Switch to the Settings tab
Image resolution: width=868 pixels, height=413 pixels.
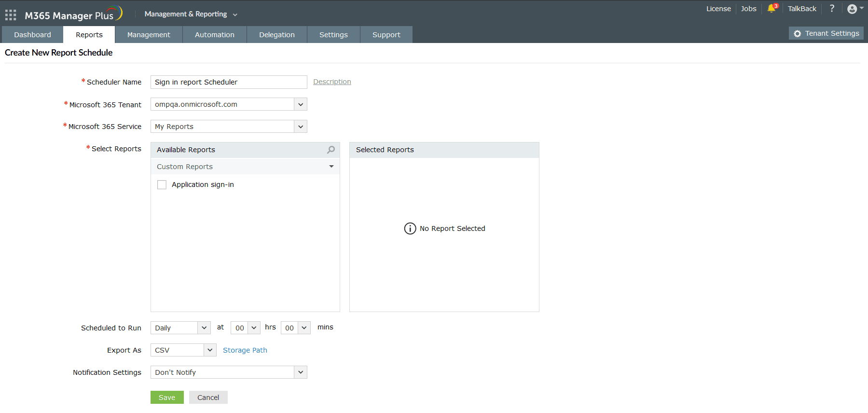[333, 35]
